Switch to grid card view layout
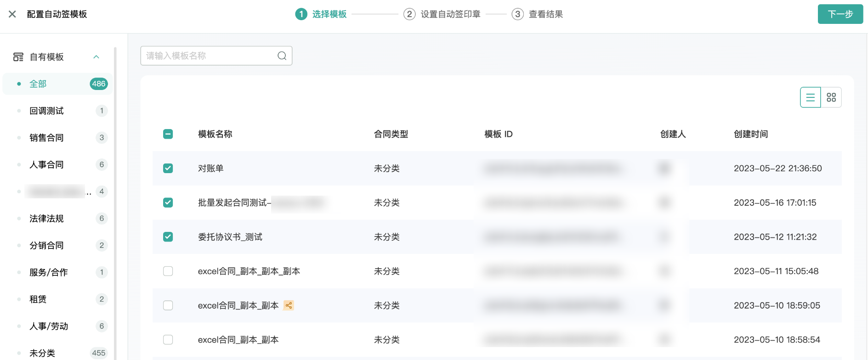Screen dimensions: 868x360 (831, 97)
